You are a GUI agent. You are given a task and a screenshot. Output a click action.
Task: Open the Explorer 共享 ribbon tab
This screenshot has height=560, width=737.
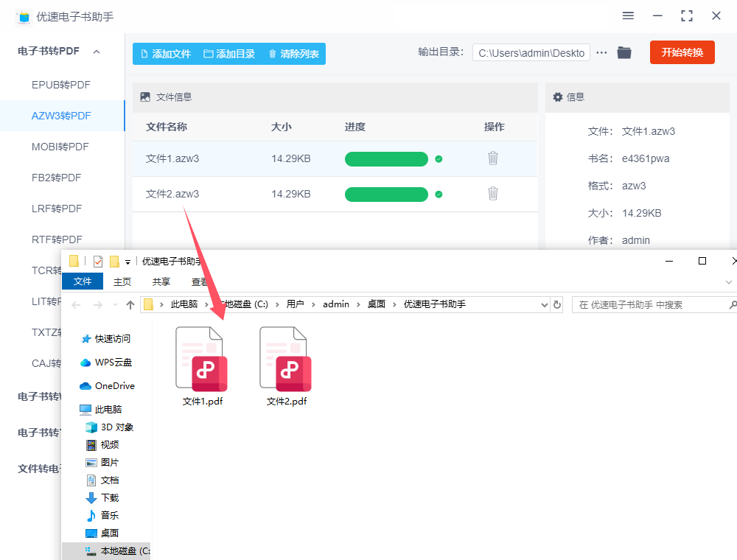click(x=161, y=282)
